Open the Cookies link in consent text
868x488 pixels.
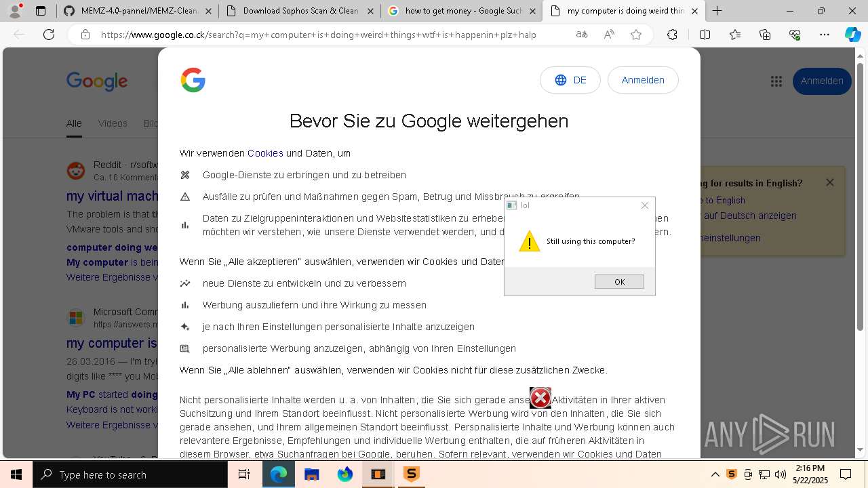pos(265,153)
